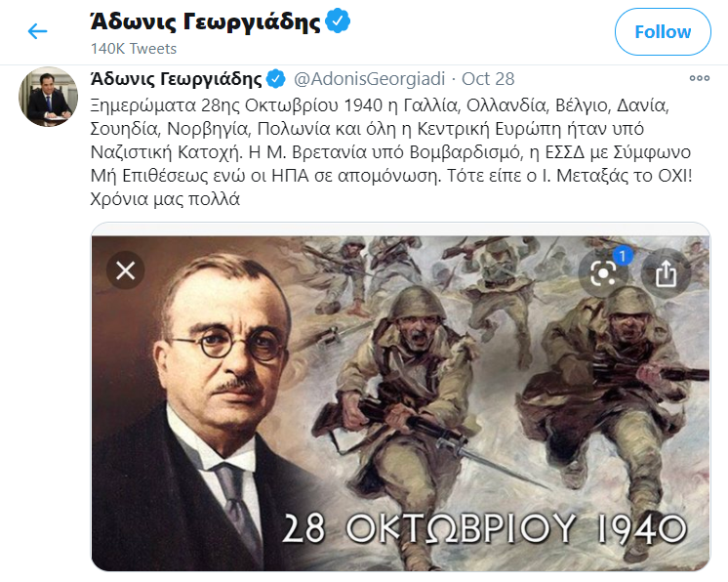Open the tweet via the Oct 28 timestamp
Screen dimensions: 728x582
[488, 79]
